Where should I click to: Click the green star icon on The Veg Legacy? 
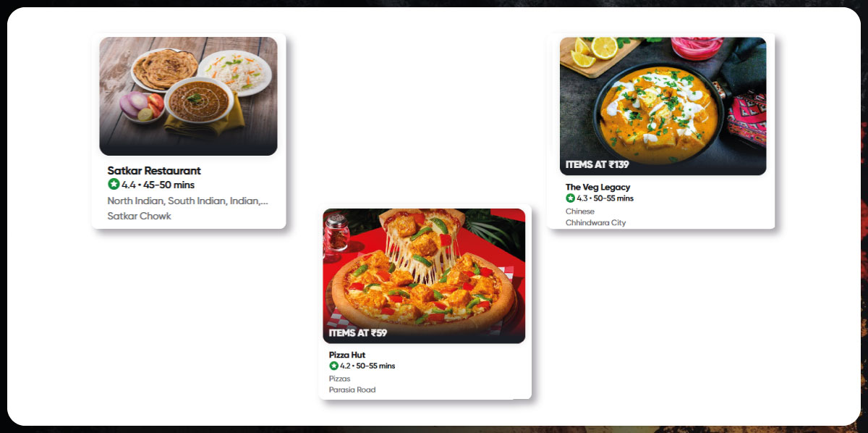pyautogui.click(x=570, y=198)
